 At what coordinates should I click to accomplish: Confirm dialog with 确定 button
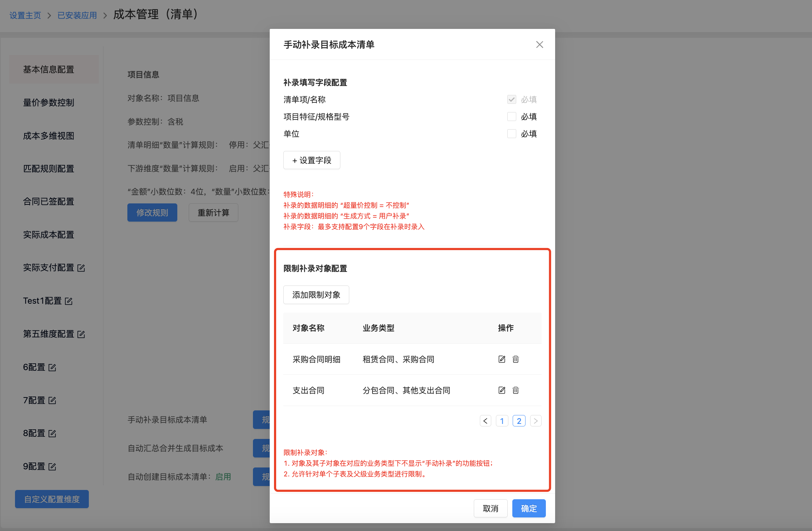click(x=529, y=509)
